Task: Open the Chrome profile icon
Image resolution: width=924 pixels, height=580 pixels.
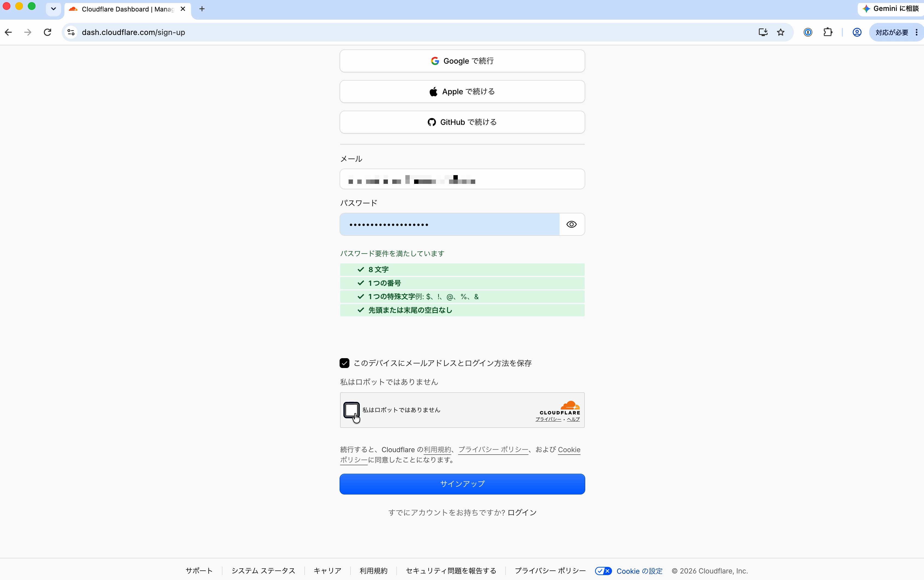Action: [x=857, y=32]
